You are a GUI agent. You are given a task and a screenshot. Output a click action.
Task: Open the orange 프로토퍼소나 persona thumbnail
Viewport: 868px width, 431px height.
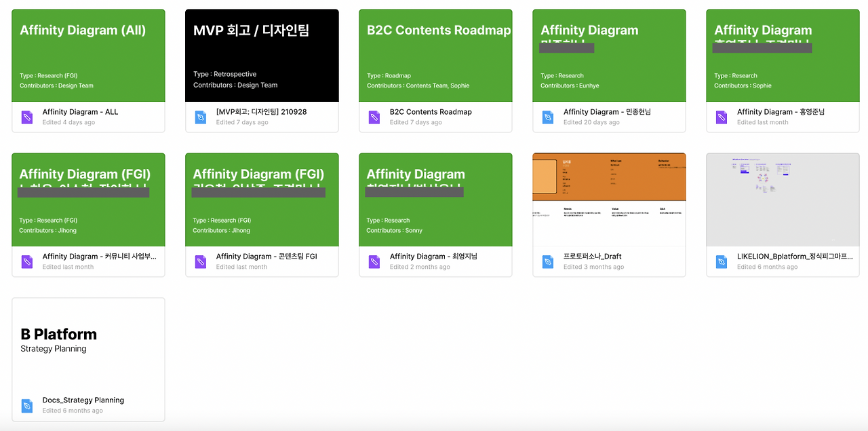pos(609,200)
